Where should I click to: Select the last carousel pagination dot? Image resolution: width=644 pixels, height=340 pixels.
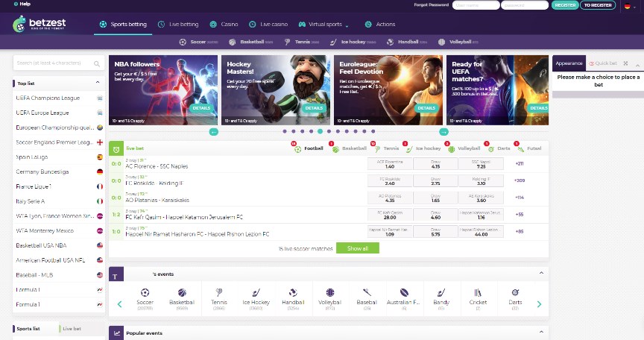tap(373, 131)
